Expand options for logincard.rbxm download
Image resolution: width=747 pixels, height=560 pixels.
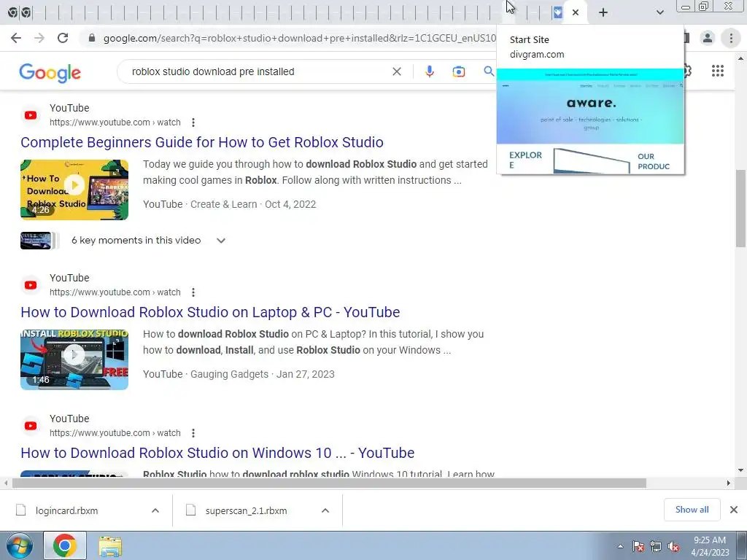[x=155, y=510]
